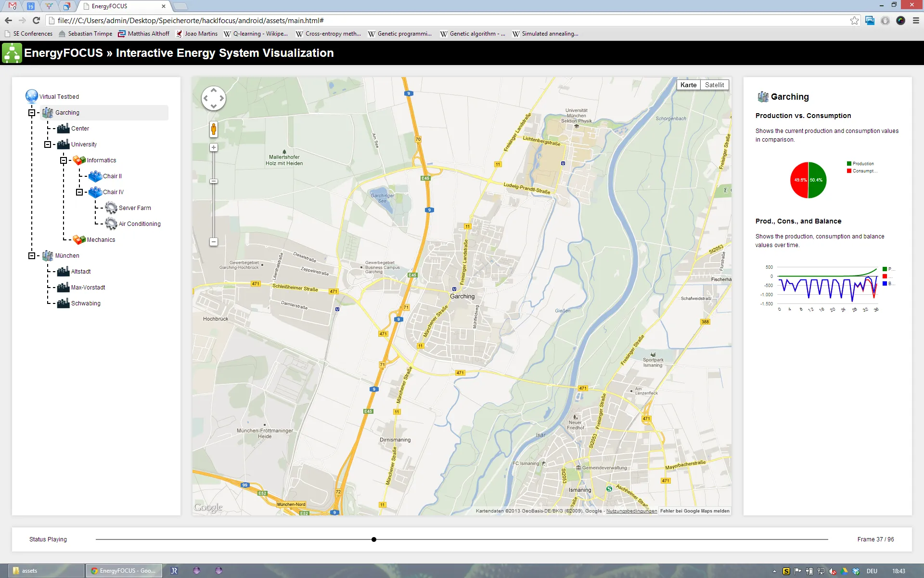Open the Sebastian Trimpe bookmark
The image size is (924, 578).
pos(86,34)
